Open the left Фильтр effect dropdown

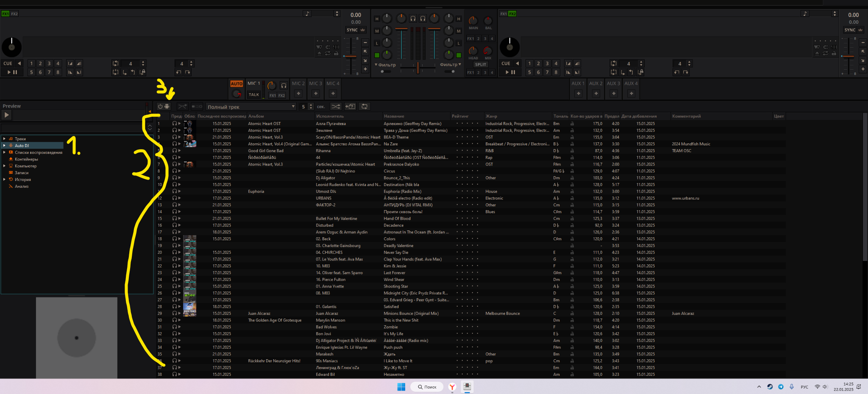coord(385,65)
